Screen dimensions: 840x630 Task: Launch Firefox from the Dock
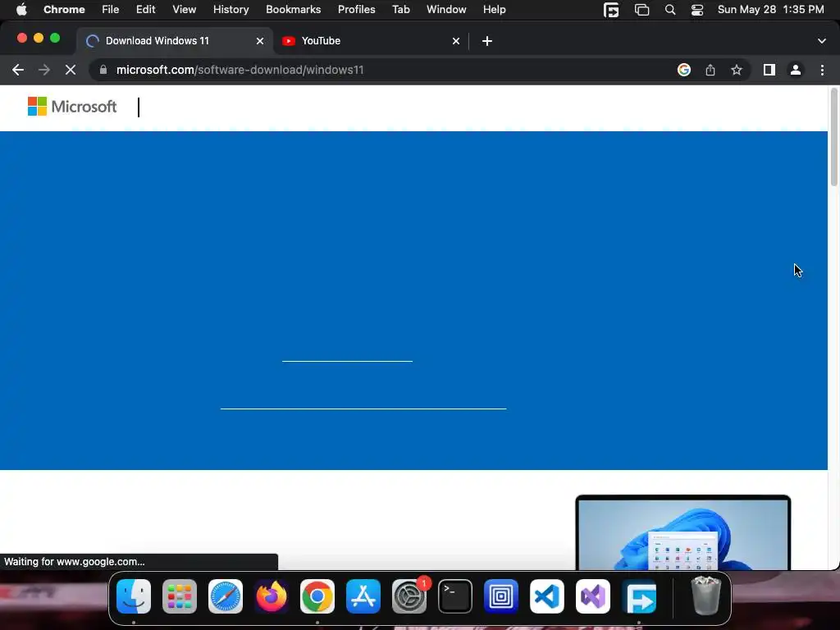pyautogui.click(x=272, y=596)
